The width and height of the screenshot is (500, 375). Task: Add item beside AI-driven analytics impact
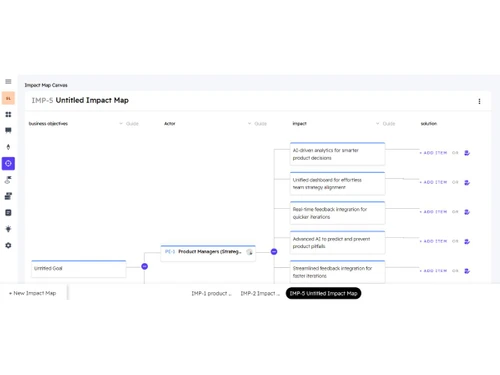[433, 153]
